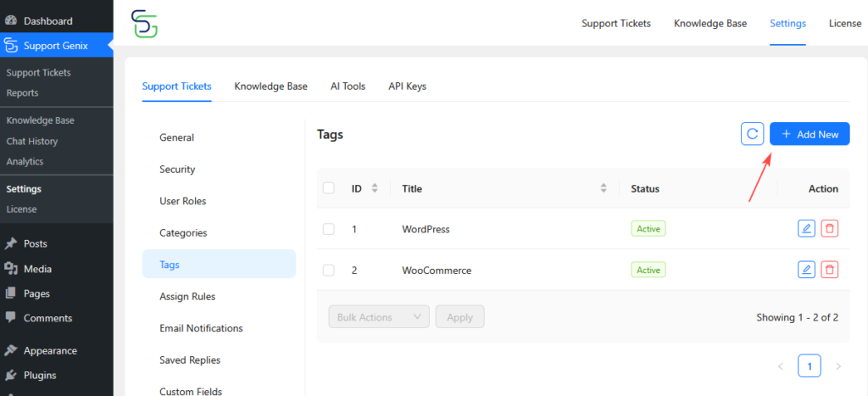Viewport: 868px width, 396px height.
Task: Edit the WooCommerce tag
Action: (807, 270)
